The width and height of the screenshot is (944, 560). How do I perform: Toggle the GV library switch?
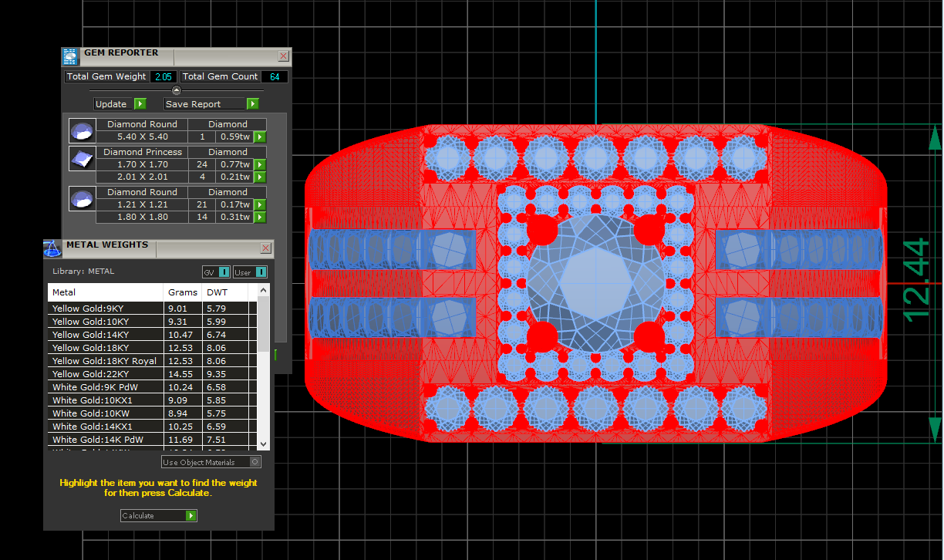(x=216, y=272)
